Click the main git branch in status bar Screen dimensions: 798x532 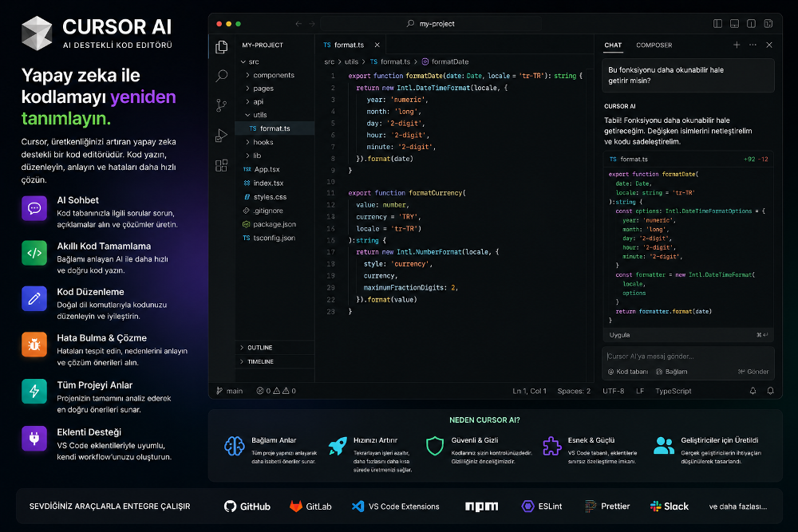[230, 391]
